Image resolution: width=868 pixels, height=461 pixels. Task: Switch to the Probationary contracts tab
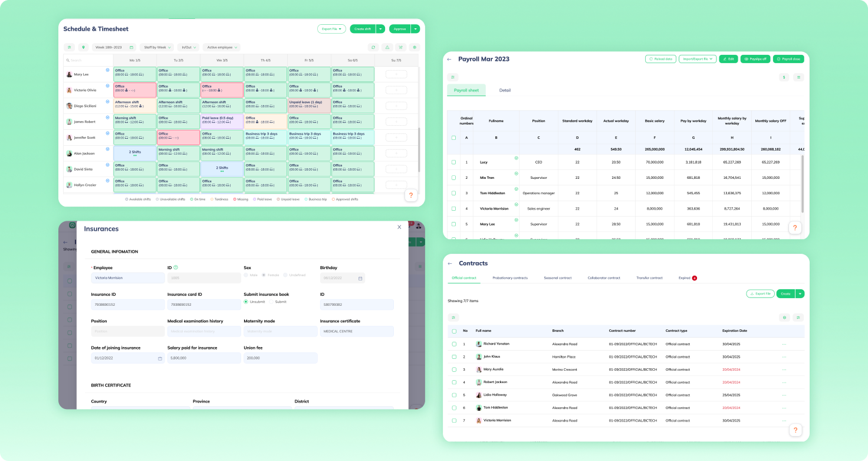click(x=509, y=278)
